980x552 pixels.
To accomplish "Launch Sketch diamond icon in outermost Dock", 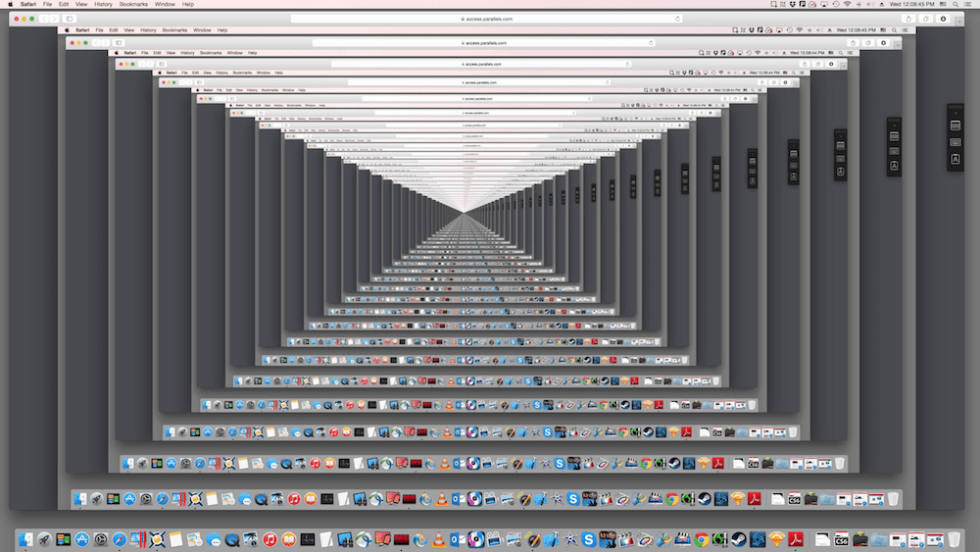I will pyautogui.click(x=776, y=539).
